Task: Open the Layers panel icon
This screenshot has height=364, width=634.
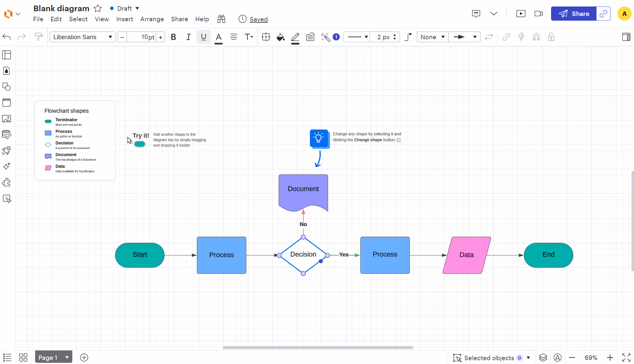Action: click(x=543, y=358)
